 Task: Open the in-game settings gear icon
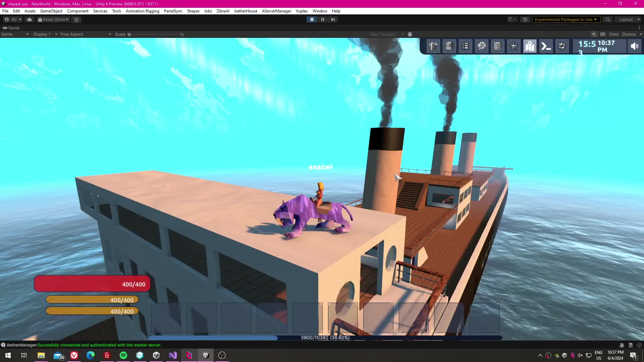(x=562, y=46)
